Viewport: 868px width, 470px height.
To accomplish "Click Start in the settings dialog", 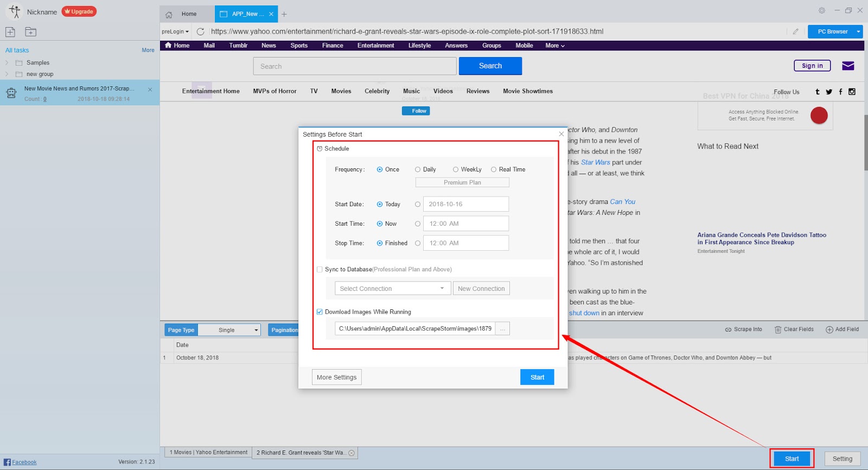I will [x=537, y=377].
